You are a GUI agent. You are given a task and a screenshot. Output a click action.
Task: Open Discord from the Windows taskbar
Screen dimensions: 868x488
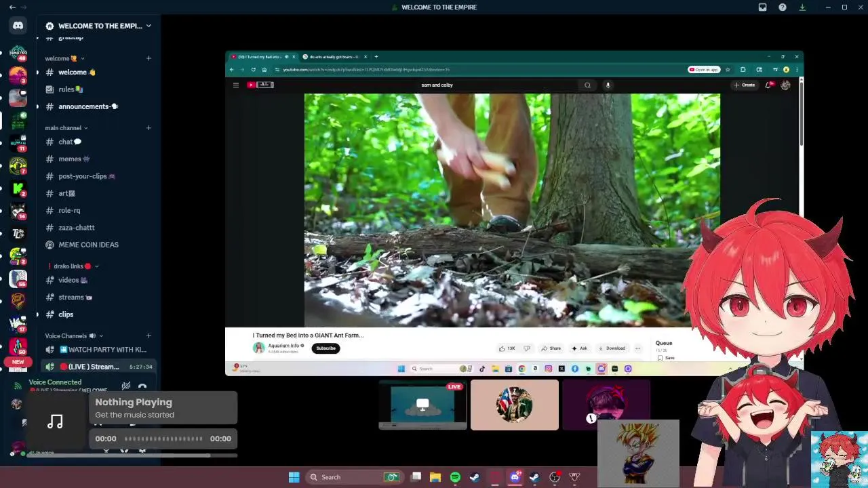point(515,477)
